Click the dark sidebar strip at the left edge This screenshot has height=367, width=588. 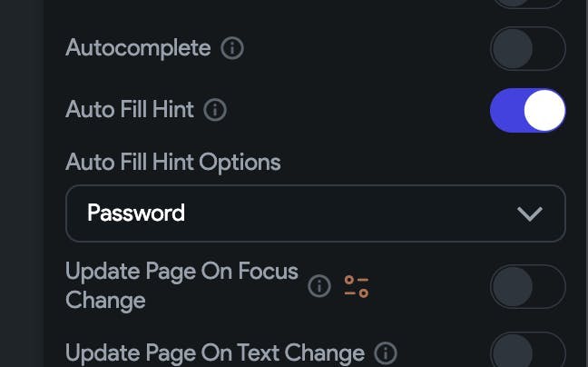[x=21, y=182]
